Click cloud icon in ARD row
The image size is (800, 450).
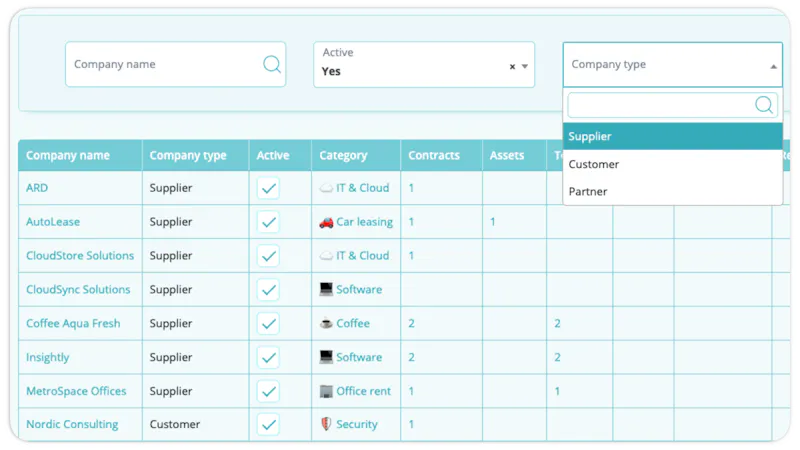[326, 188]
